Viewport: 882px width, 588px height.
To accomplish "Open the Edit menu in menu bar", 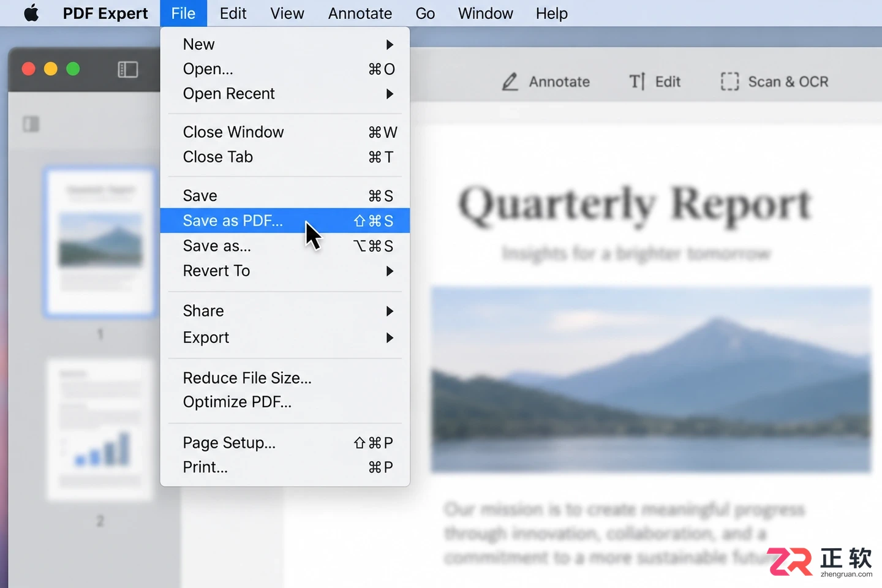I will (x=233, y=13).
